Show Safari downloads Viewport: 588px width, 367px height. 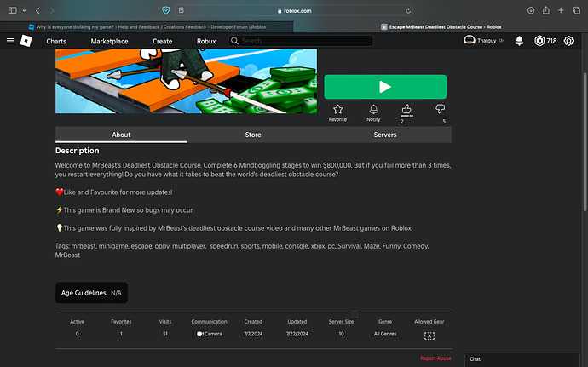click(531, 10)
